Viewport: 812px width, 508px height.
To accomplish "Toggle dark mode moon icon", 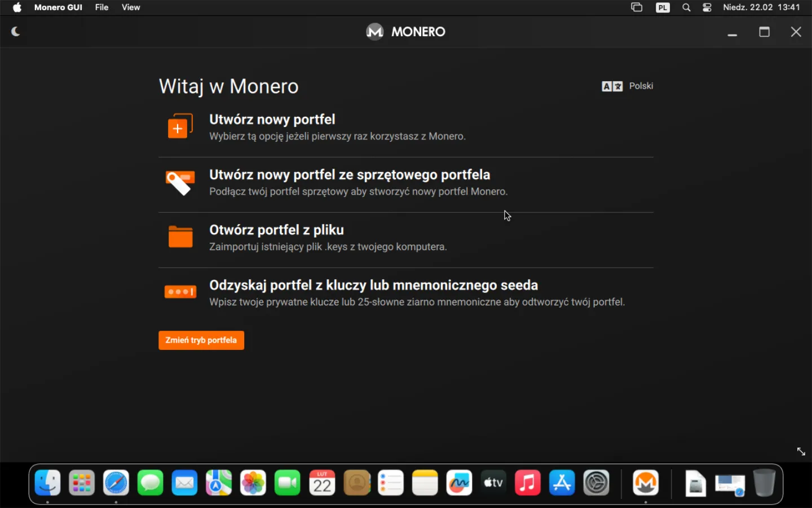I will (x=16, y=32).
